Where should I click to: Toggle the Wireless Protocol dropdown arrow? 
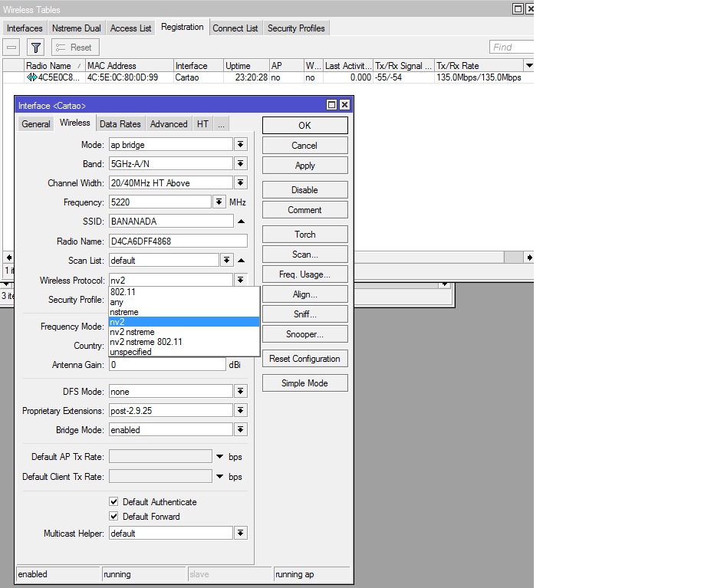(240, 280)
